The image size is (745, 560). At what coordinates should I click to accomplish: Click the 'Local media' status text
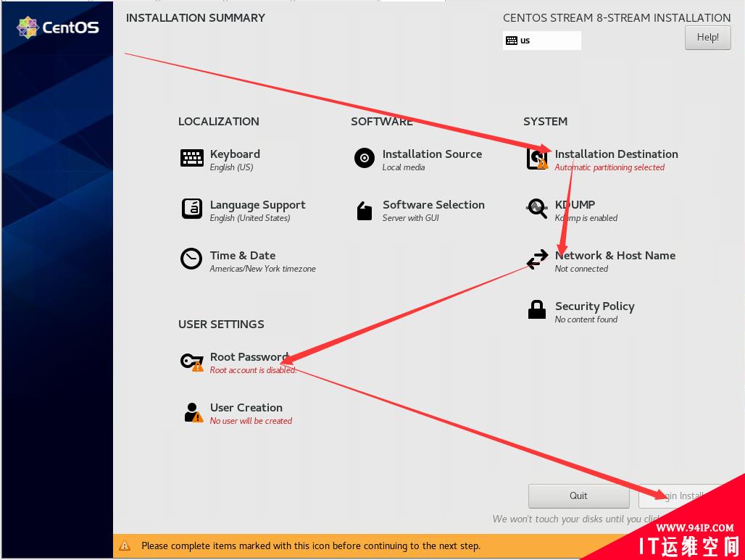click(x=404, y=167)
